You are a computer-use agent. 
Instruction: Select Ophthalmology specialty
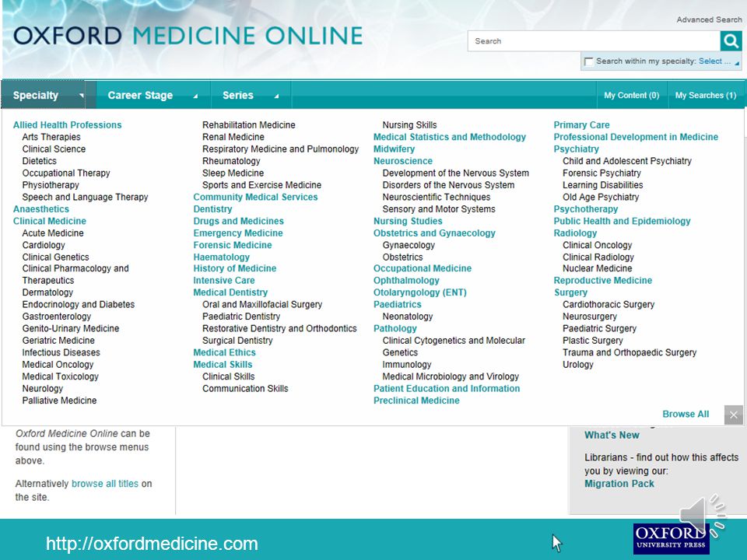406,281
